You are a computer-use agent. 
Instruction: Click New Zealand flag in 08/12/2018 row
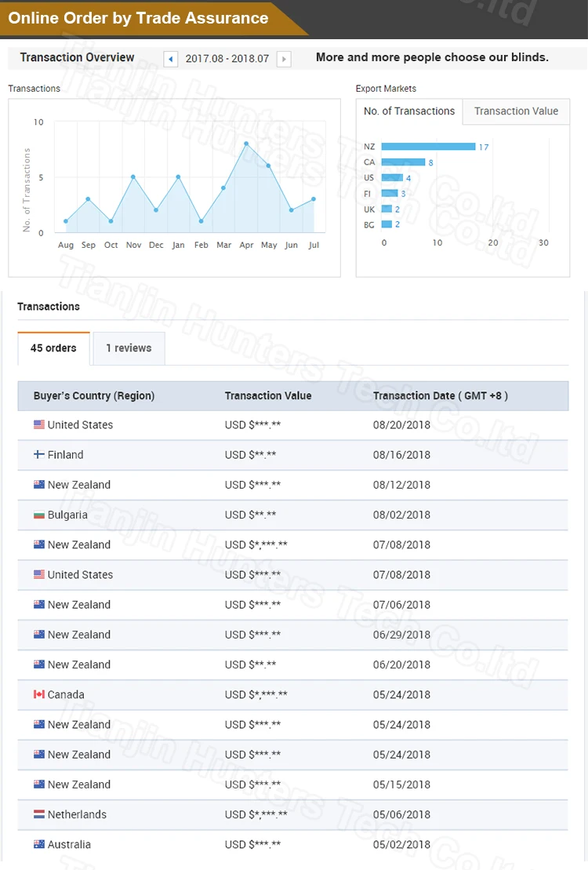pos(39,486)
